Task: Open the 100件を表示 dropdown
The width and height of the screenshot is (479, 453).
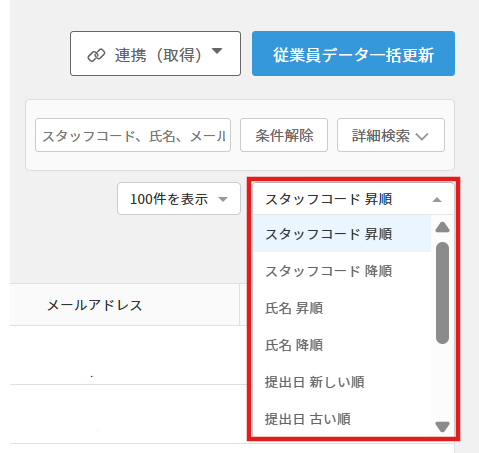Action: tap(179, 199)
